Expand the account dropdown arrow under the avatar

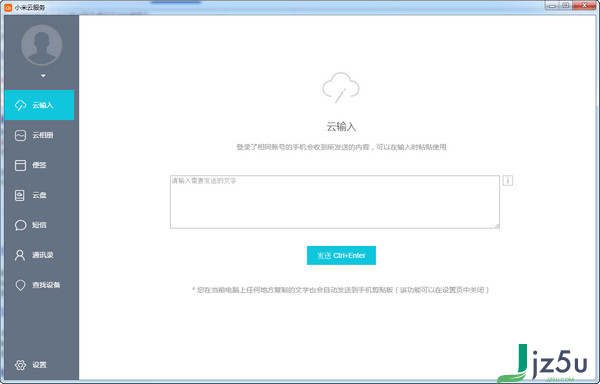43,76
